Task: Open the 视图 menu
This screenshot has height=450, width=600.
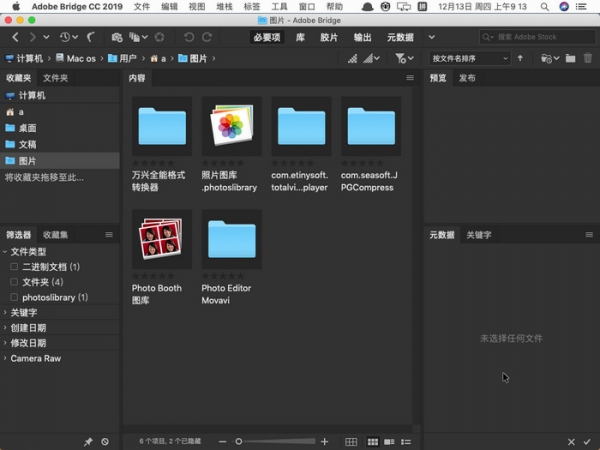Action: (197, 7)
